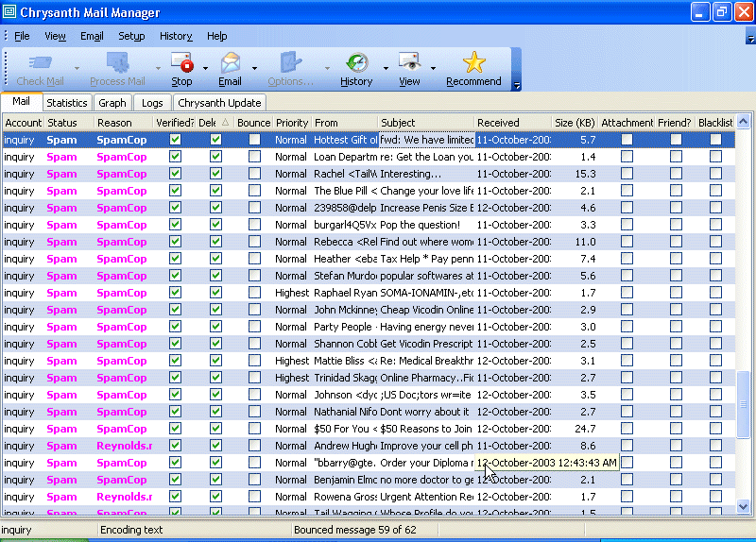The width and height of the screenshot is (756, 542).
Task: Sort by the Subject column header
Action: click(426, 123)
